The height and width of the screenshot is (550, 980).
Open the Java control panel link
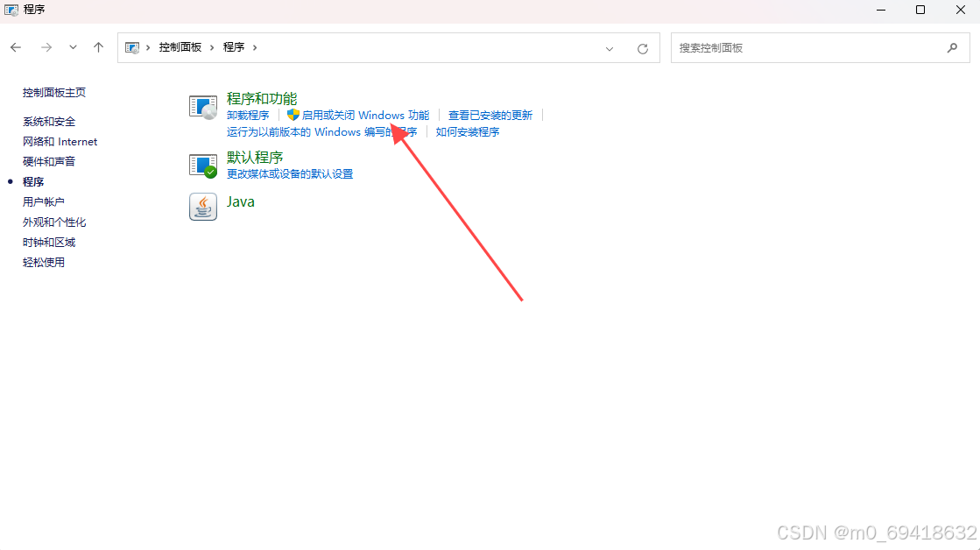click(x=241, y=202)
